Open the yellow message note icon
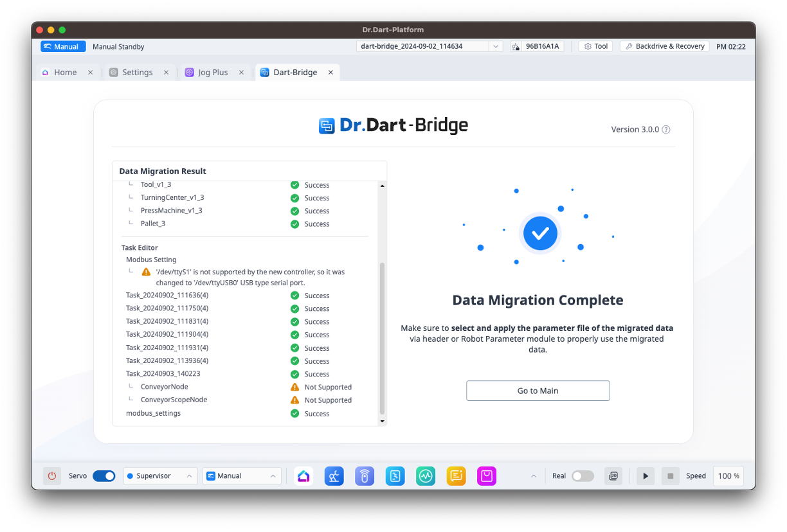 pyautogui.click(x=456, y=476)
